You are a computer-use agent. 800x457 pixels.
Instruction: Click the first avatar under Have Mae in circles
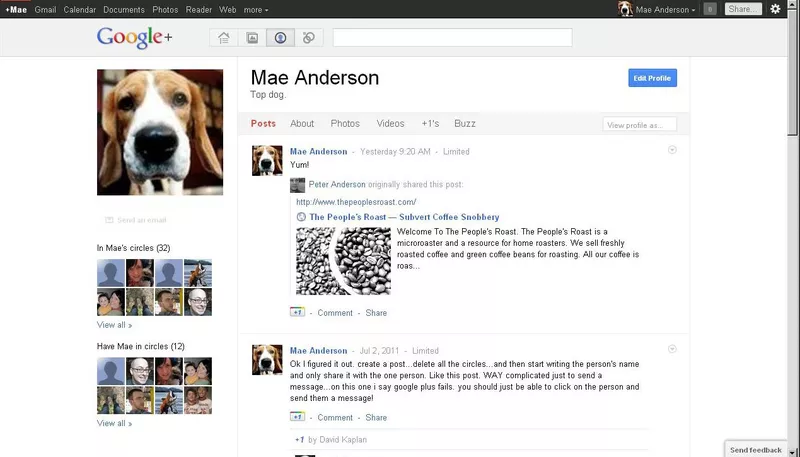(x=111, y=371)
